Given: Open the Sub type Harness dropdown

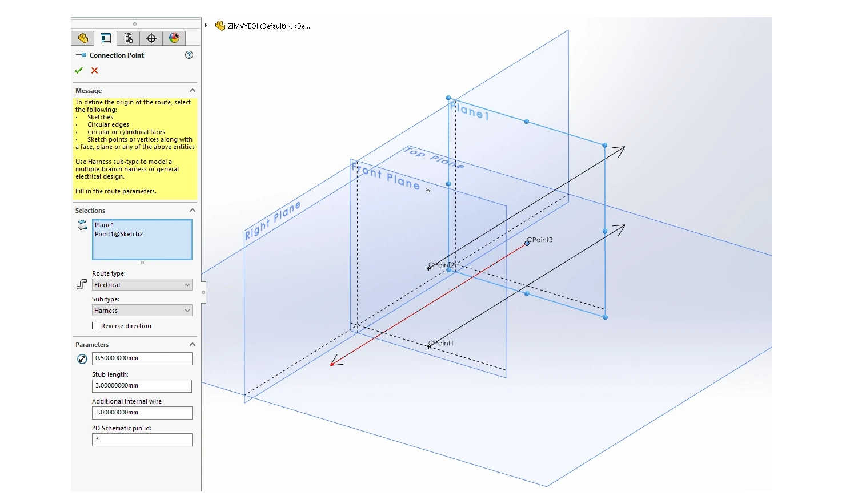Looking at the screenshot, I should (x=142, y=311).
